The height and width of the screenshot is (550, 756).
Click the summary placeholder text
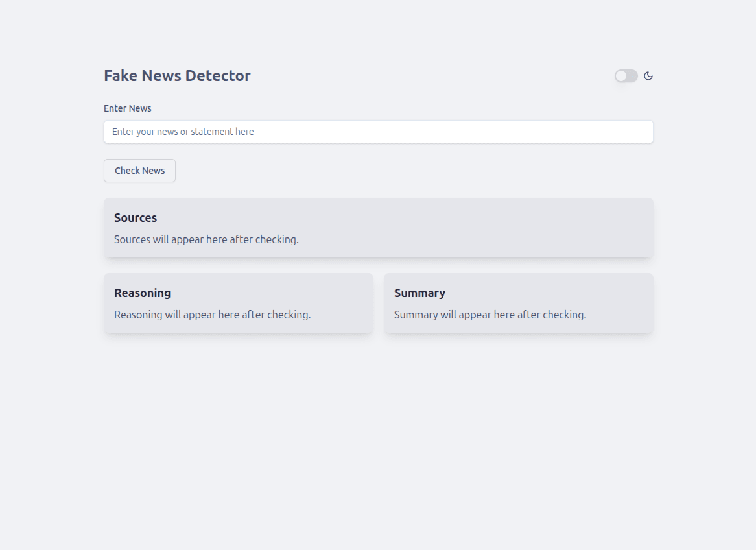click(x=490, y=315)
